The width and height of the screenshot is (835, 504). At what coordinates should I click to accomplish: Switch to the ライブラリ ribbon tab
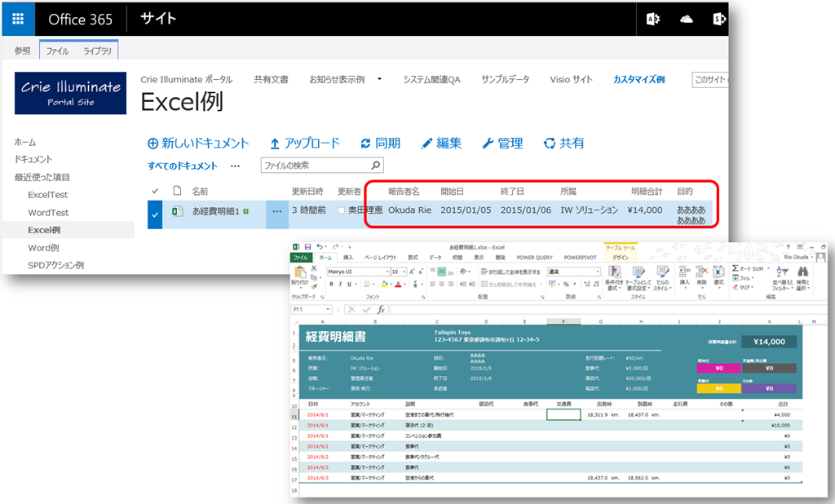(98, 51)
